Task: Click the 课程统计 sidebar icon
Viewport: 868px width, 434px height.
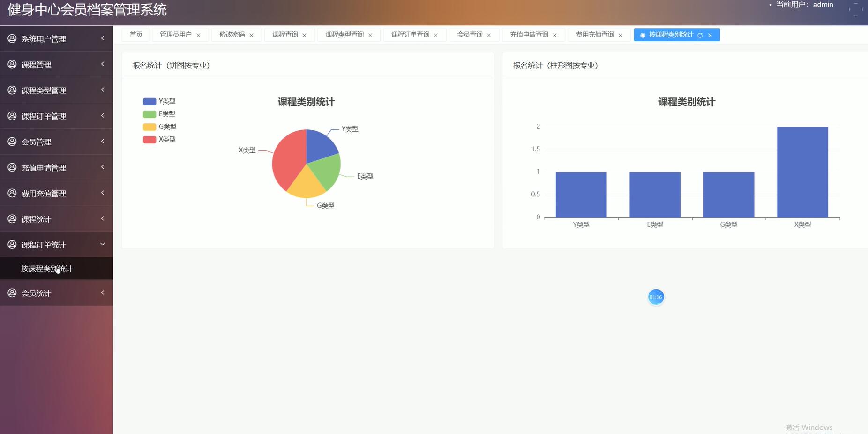Action: pyautogui.click(x=12, y=219)
